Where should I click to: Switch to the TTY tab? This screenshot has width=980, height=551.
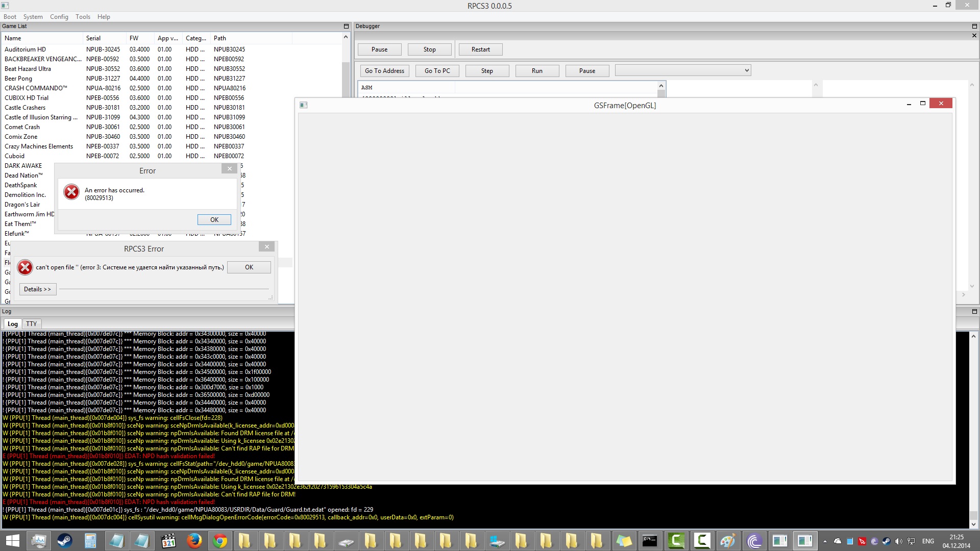[32, 324]
